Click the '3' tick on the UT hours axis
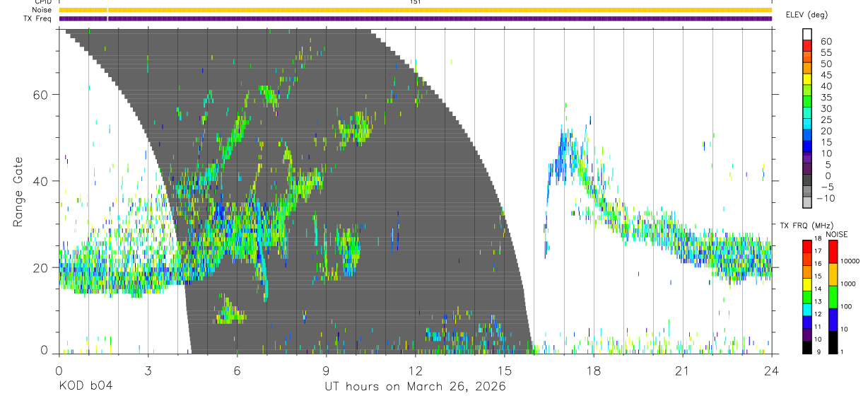Viewport: 868px width, 401px height. tap(148, 370)
